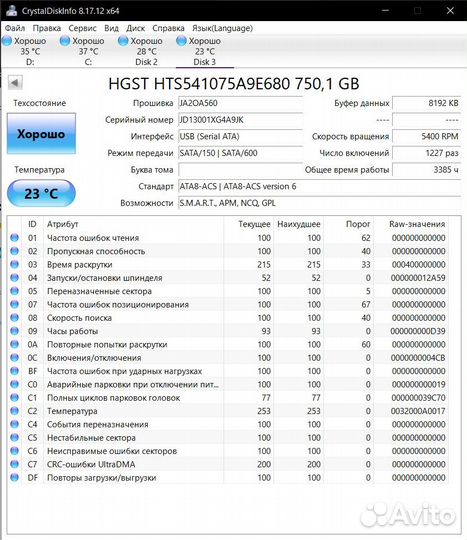
Task: Click status icon of row 09 Часы работы
Action: pyautogui.click(x=14, y=331)
